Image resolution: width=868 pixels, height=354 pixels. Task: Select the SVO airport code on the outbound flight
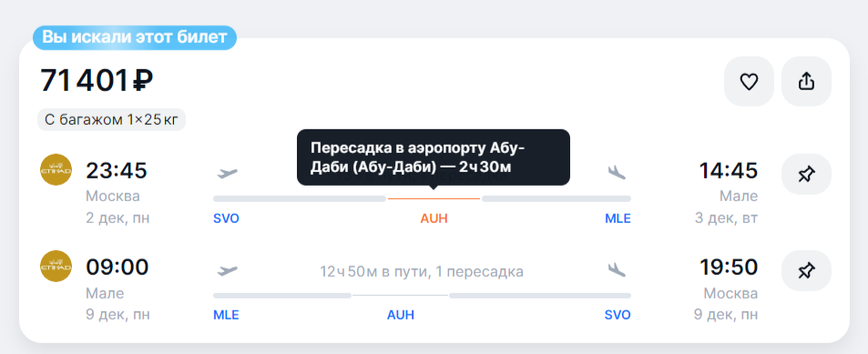(226, 218)
